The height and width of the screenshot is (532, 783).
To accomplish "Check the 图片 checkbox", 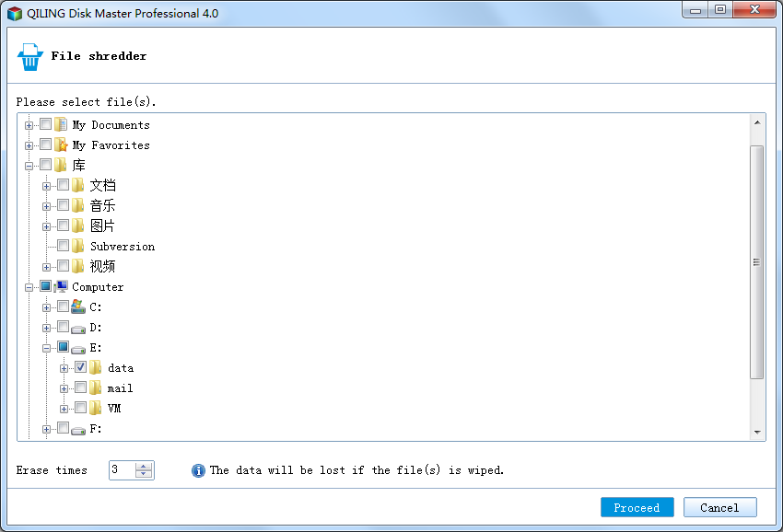I will pos(63,226).
